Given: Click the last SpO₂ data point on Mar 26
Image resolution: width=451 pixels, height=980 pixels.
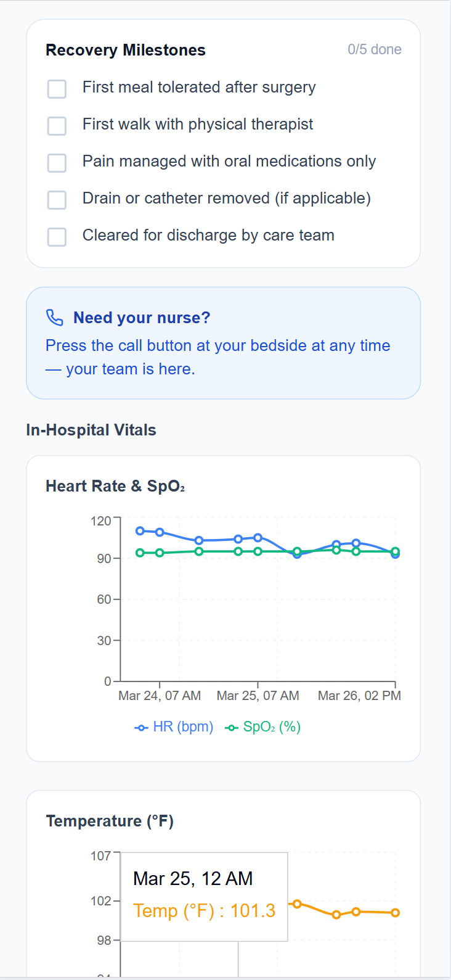Looking at the screenshot, I should coord(397,553).
